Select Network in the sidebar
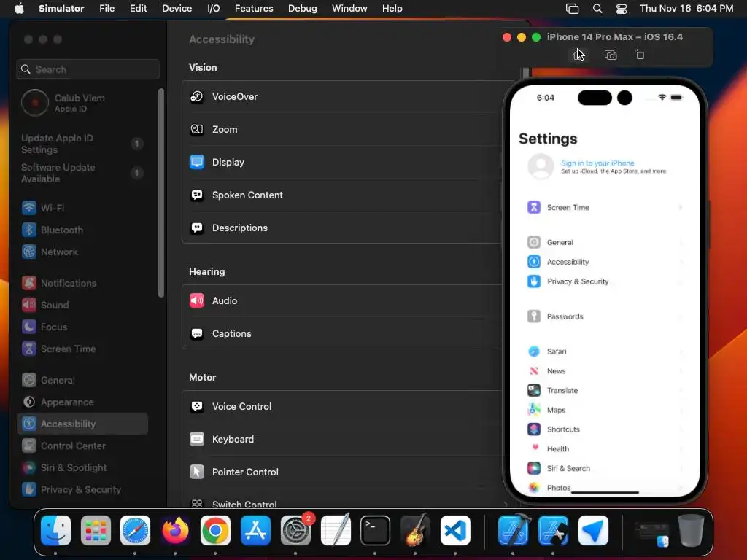This screenshot has height=560, width=747. [82, 252]
